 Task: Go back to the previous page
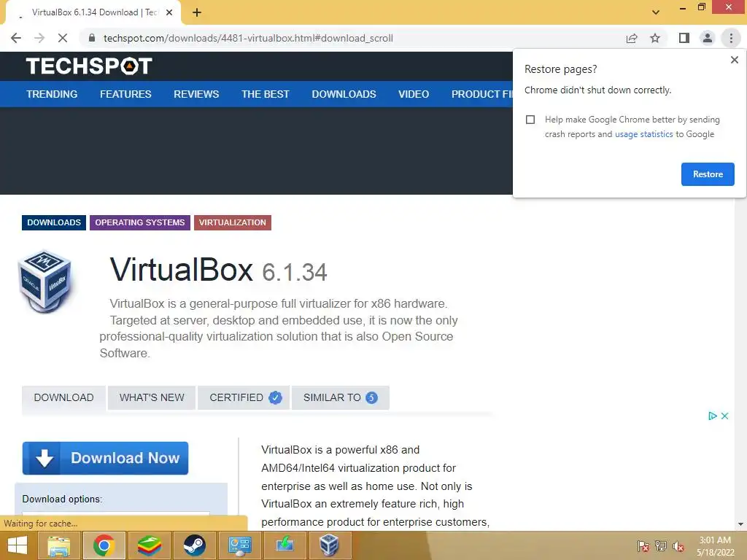click(16, 38)
